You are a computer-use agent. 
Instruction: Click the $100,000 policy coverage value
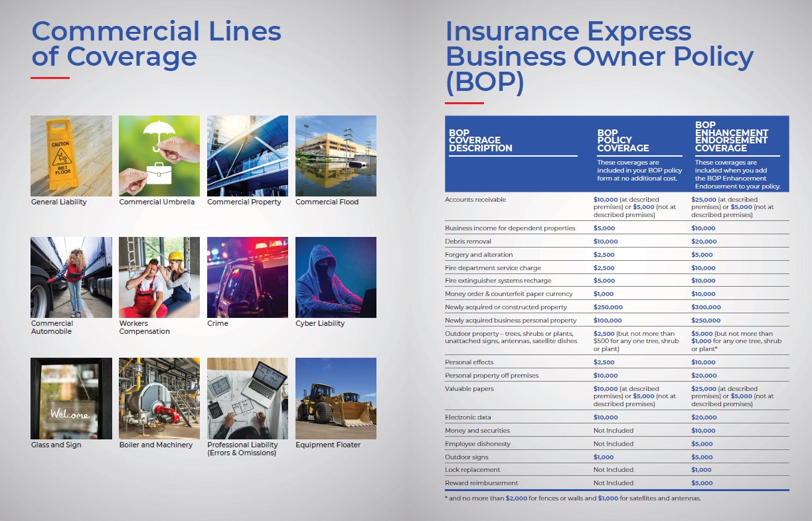tap(608, 321)
